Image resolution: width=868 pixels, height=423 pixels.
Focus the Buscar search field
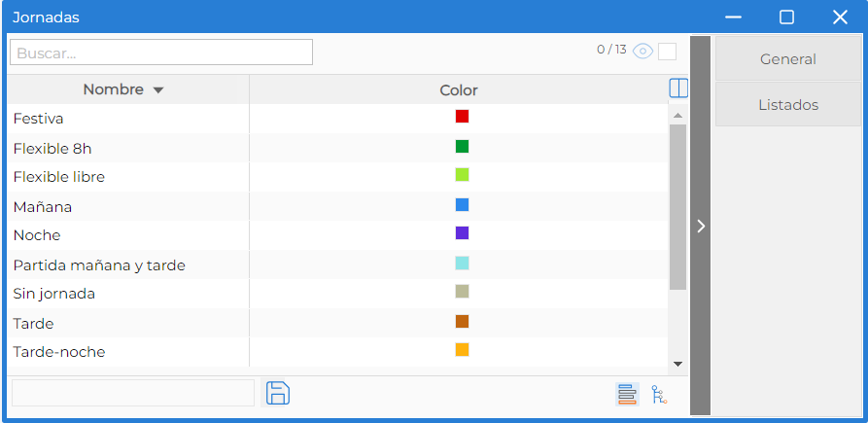(161, 53)
